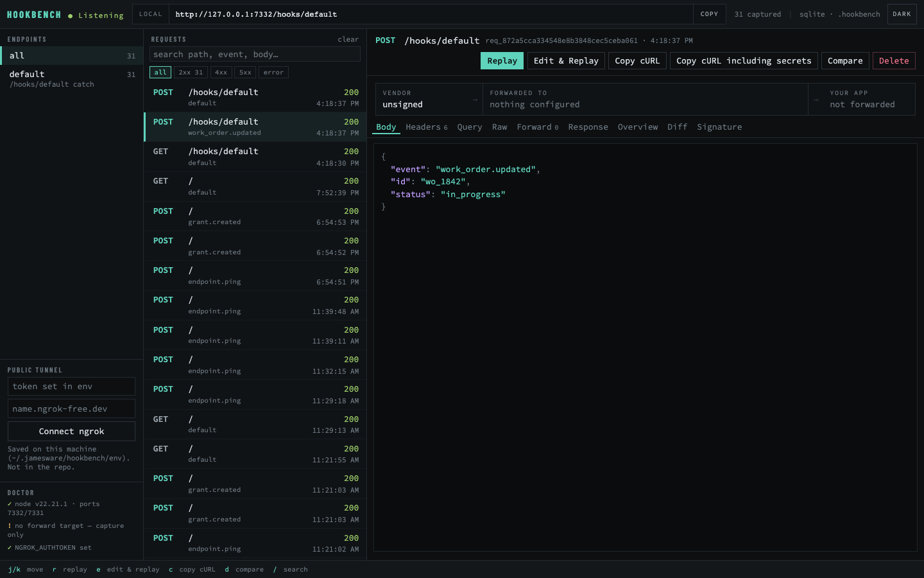Clear the requests list

click(x=348, y=39)
